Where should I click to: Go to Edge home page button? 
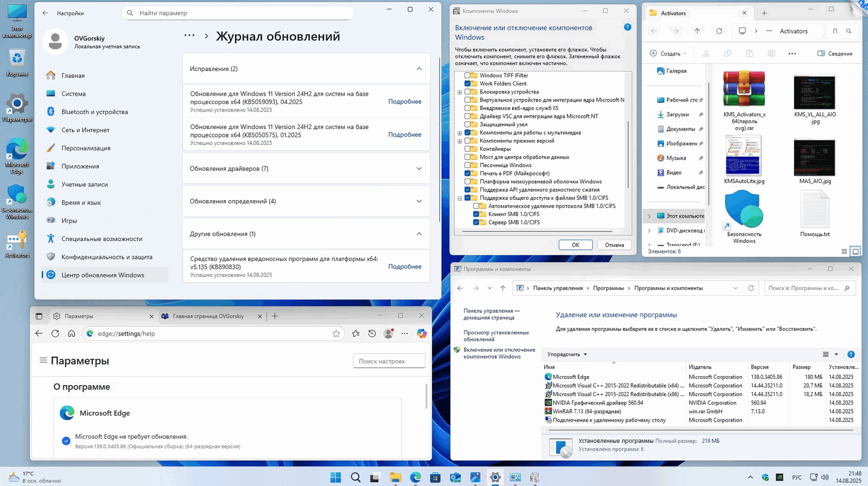(72, 333)
